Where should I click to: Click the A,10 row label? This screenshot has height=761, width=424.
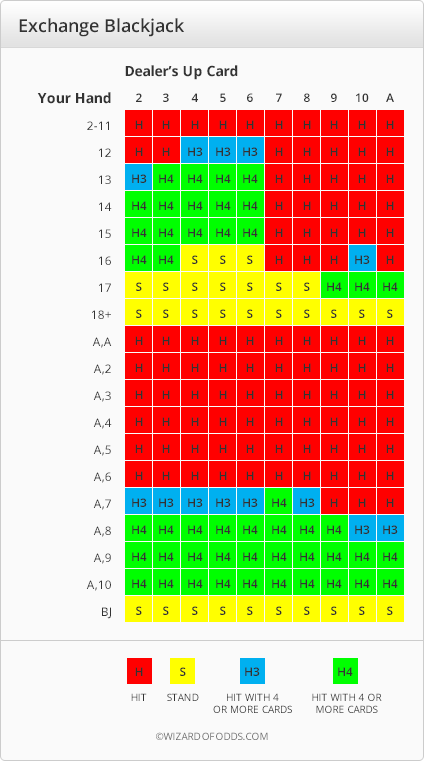click(102, 585)
